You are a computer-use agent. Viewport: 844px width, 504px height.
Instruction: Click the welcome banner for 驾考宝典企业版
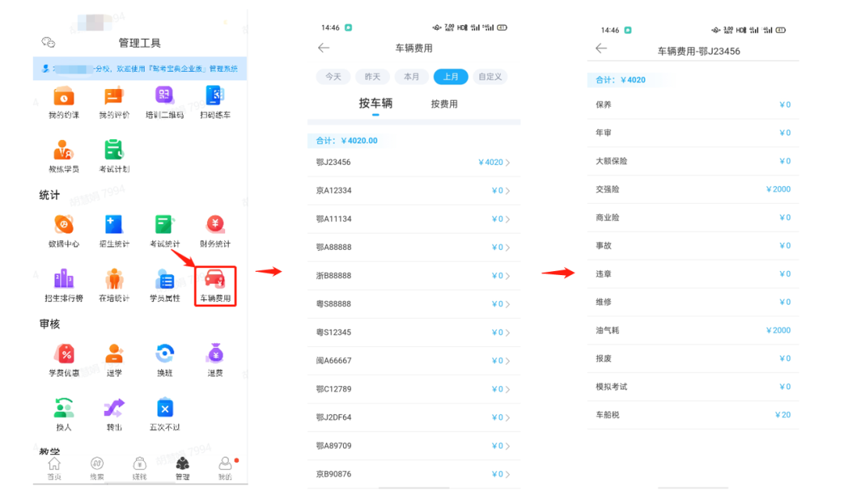click(x=140, y=69)
